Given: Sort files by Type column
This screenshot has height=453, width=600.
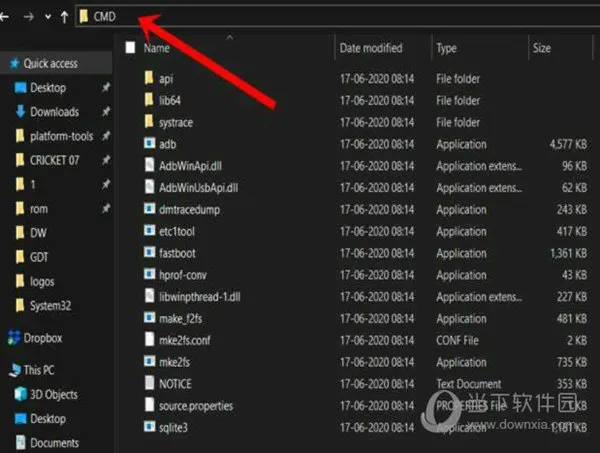Looking at the screenshot, I should (447, 48).
